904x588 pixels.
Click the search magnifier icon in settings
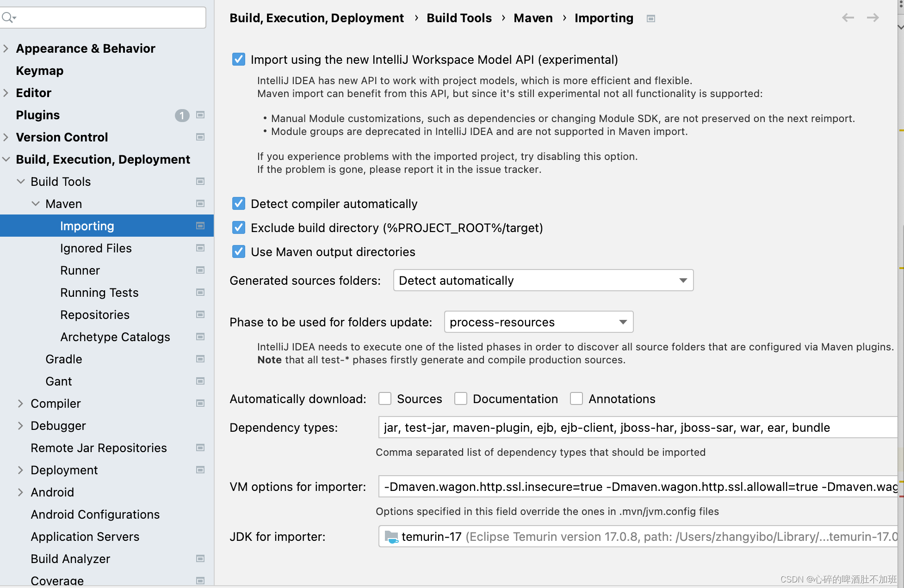[x=8, y=18]
